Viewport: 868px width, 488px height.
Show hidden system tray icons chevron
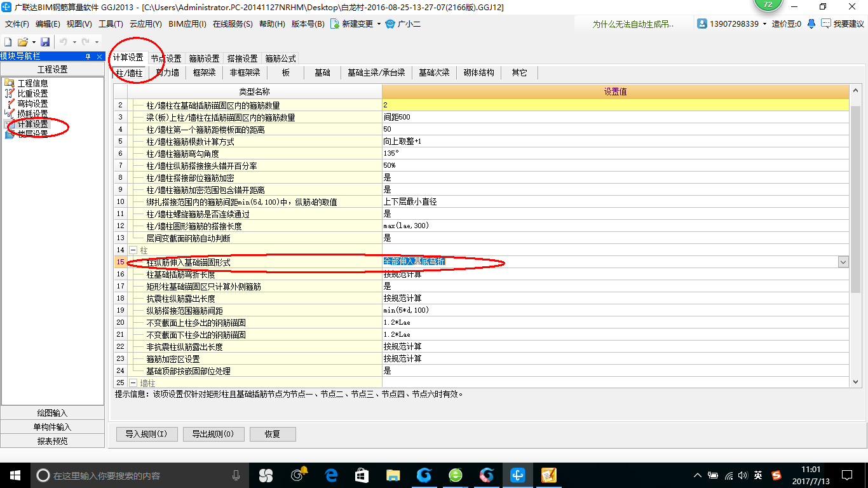click(x=698, y=475)
